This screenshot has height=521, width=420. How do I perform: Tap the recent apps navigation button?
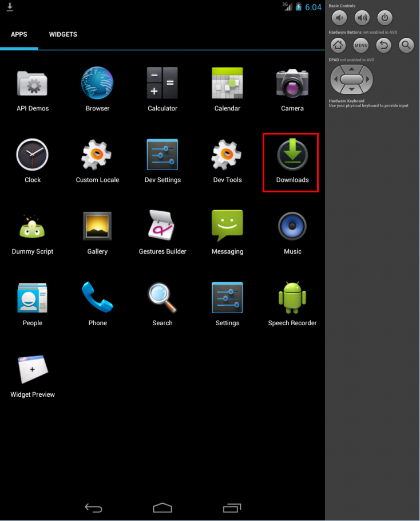coord(232,508)
